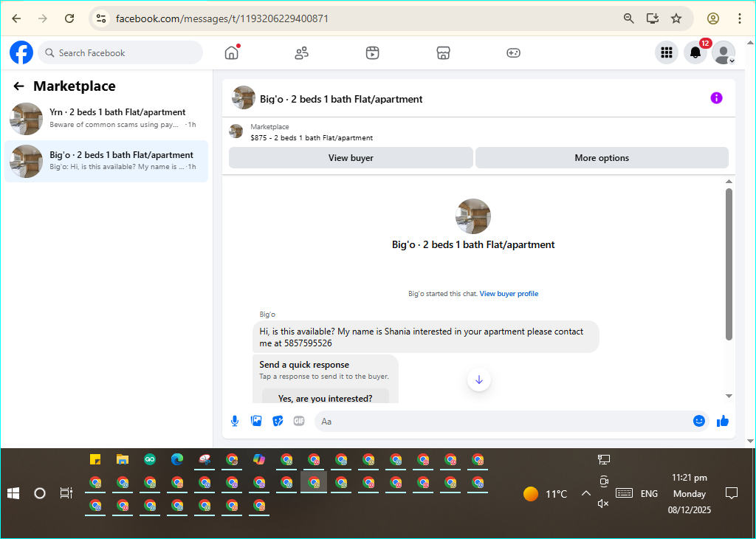Bookmark this page with the star
This screenshot has height=539, width=756.
(676, 18)
